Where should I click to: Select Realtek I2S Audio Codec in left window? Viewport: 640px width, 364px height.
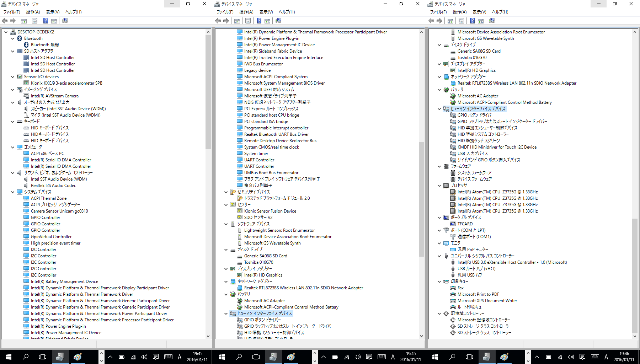[53, 186]
